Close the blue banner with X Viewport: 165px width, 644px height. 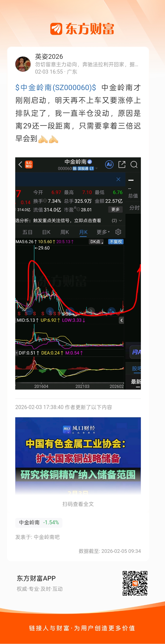coord(118,179)
